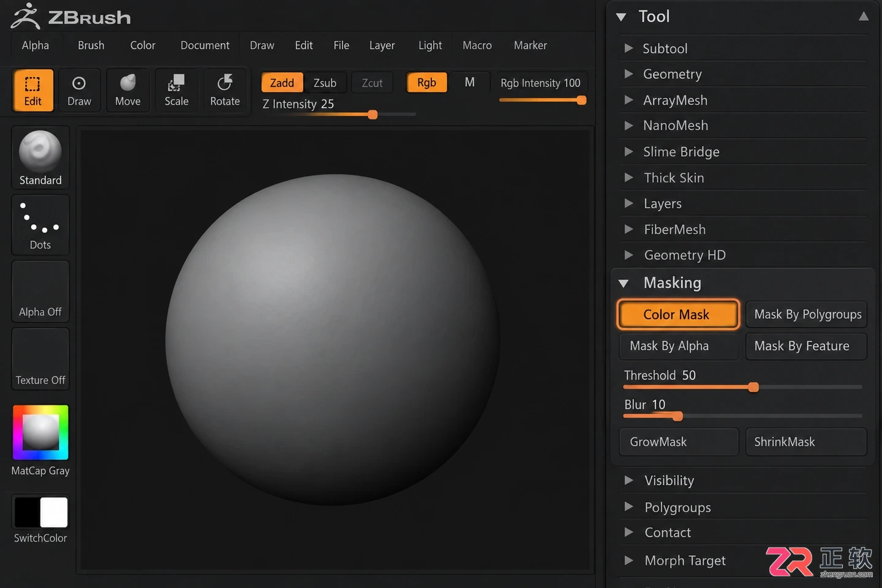
Task: Swap colors with SwitchColor label
Action: point(40,538)
